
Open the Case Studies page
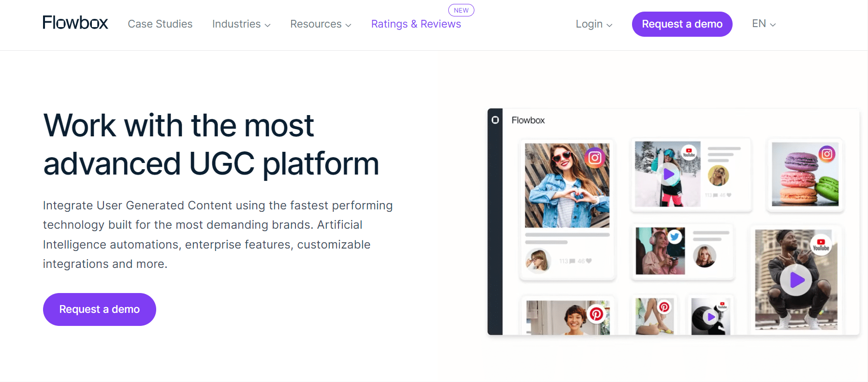[160, 24]
